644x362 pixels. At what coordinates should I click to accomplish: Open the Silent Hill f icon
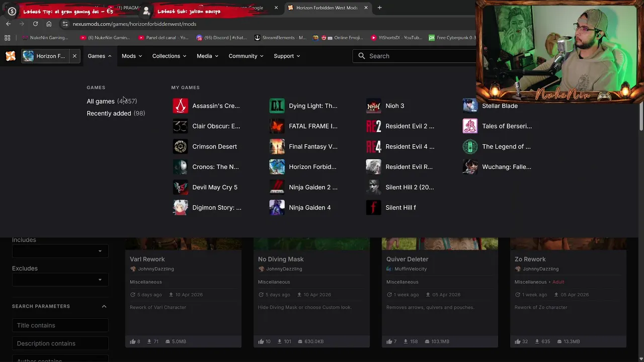[x=373, y=207]
